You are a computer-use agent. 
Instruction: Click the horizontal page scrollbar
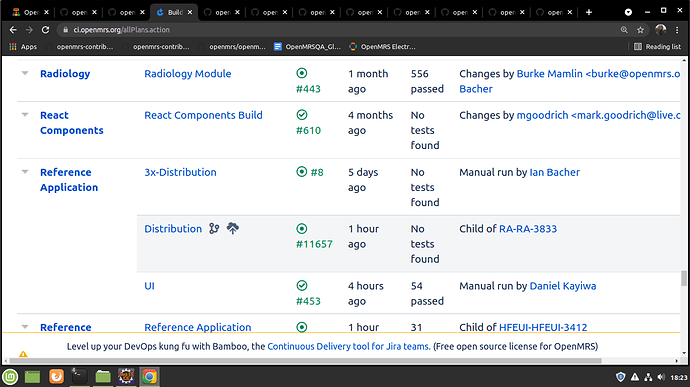(x=305, y=361)
